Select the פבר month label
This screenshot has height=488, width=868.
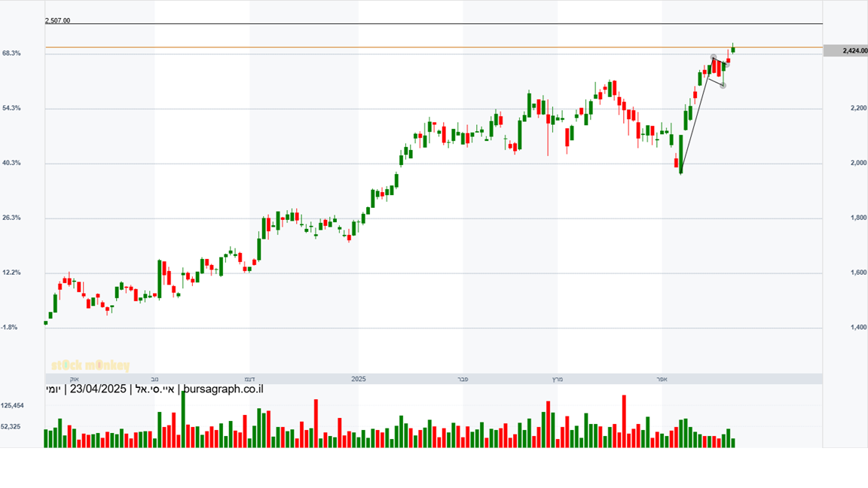463,379
